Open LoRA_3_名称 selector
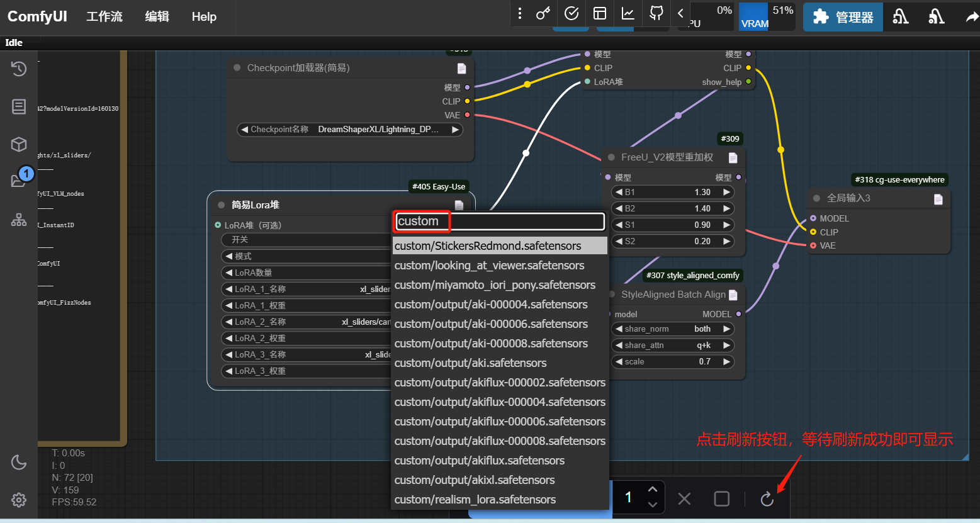 click(x=306, y=354)
